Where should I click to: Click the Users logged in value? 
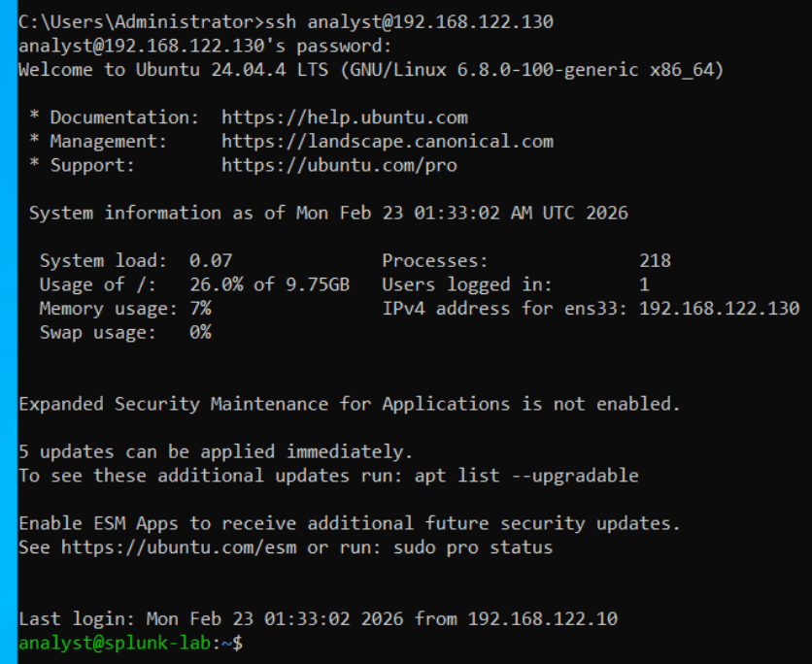[644, 284]
